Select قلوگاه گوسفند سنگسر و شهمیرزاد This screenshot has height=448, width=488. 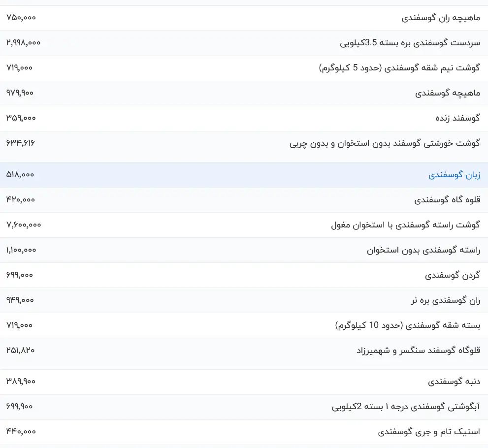tap(418, 351)
